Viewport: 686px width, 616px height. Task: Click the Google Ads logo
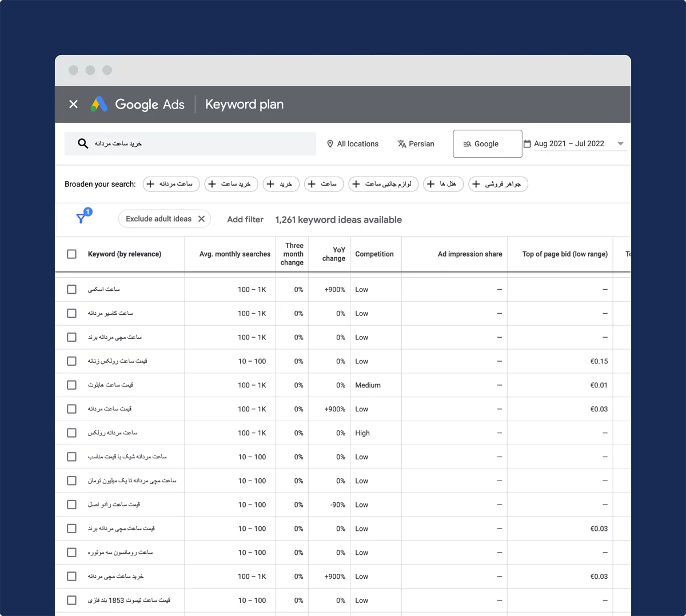pos(99,104)
